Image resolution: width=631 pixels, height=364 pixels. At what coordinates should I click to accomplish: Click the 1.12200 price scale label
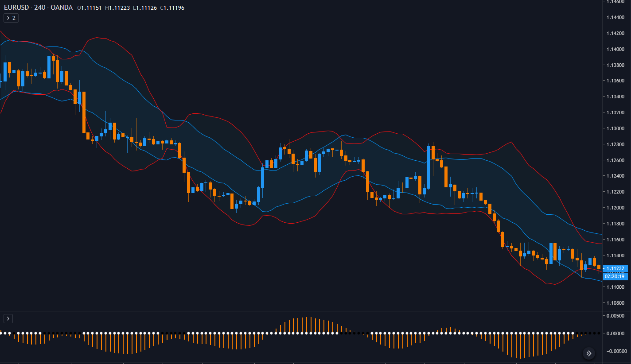pos(616,192)
